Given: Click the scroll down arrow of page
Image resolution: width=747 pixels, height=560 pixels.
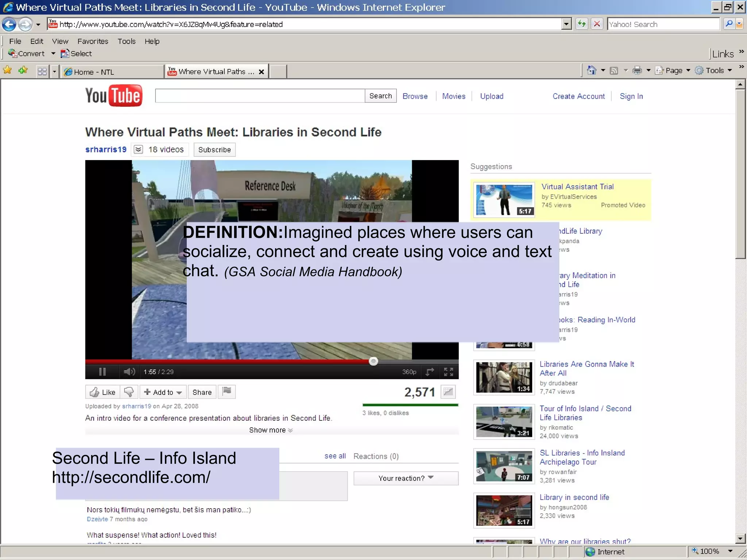Looking at the screenshot, I should click(x=740, y=538).
